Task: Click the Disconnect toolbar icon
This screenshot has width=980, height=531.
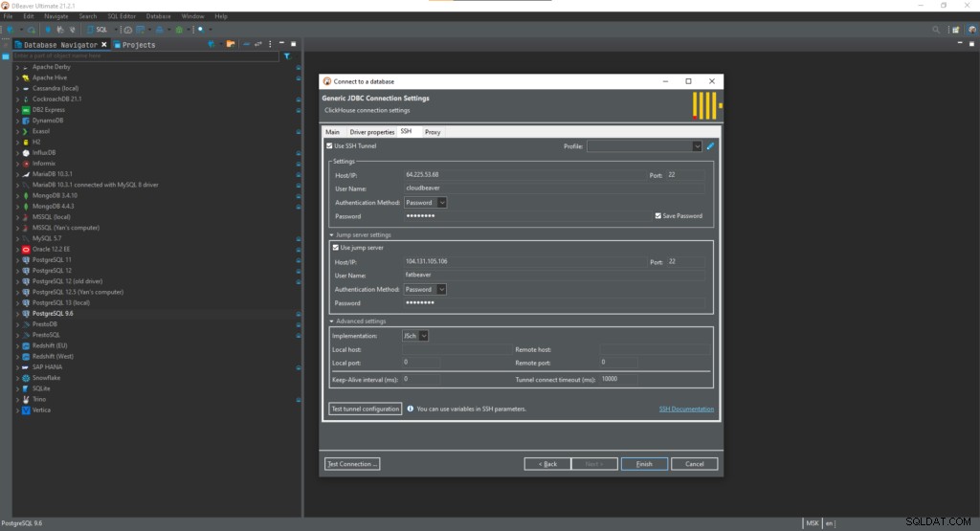Action: [x=73, y=30]
